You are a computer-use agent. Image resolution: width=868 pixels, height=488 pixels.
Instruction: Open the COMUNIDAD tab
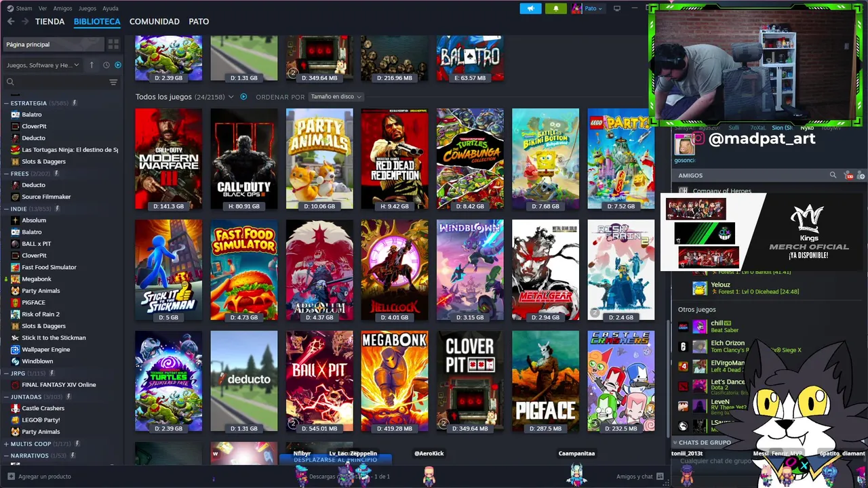click(x=155, y=22)
